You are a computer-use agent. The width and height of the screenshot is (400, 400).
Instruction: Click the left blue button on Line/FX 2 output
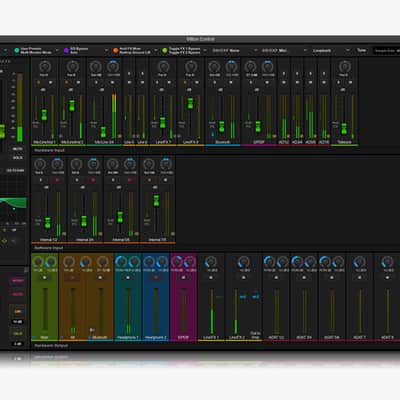[243, 297]
